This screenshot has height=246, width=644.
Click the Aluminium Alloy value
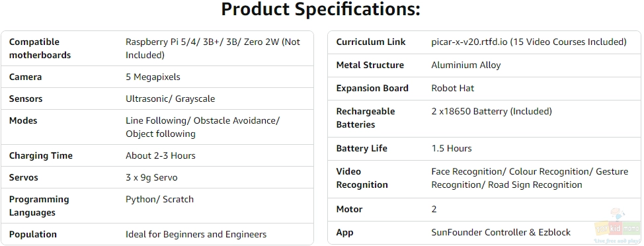click(465, 65)
